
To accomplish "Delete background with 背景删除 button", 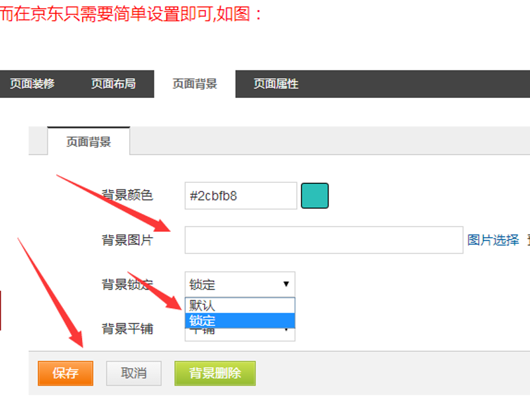I will point(215,374).
